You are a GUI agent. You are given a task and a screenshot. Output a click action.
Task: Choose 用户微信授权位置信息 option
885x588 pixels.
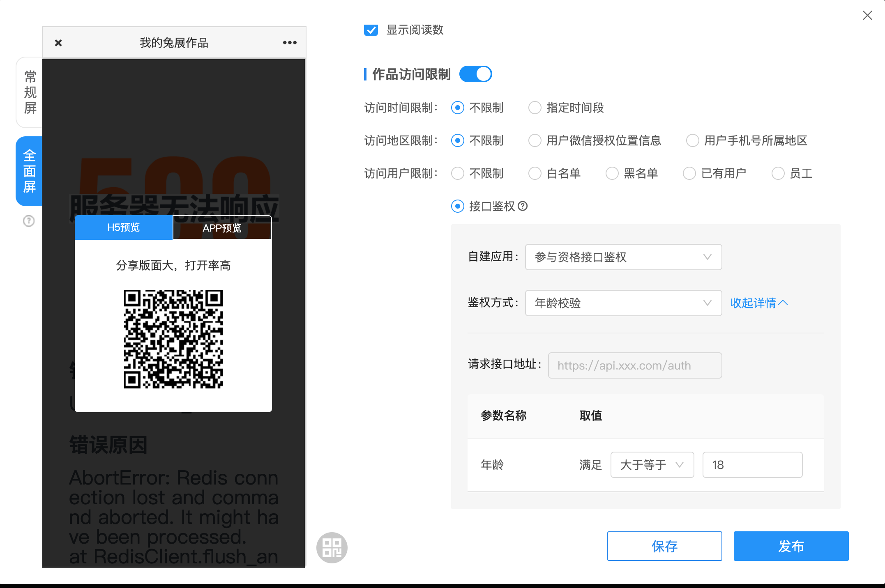(535, 141)
